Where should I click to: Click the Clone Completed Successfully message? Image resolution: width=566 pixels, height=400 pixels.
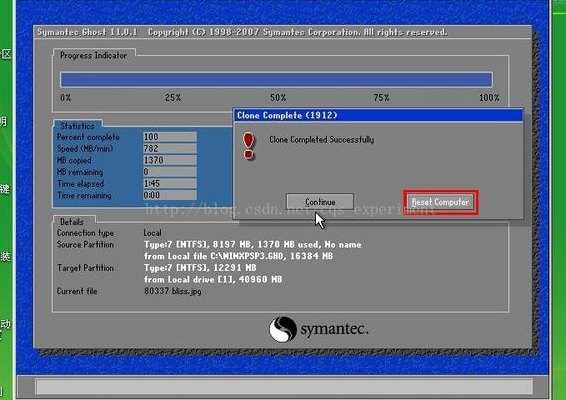coord(322,140)
